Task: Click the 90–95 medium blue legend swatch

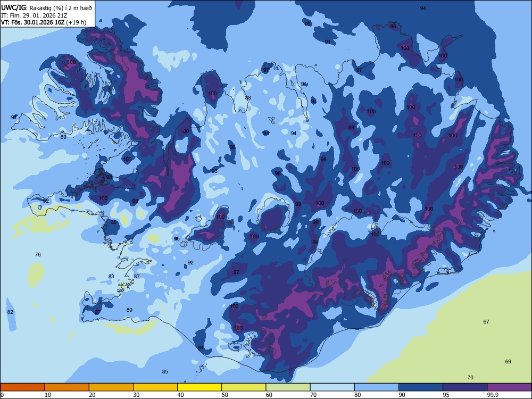Action: (421, 387)
